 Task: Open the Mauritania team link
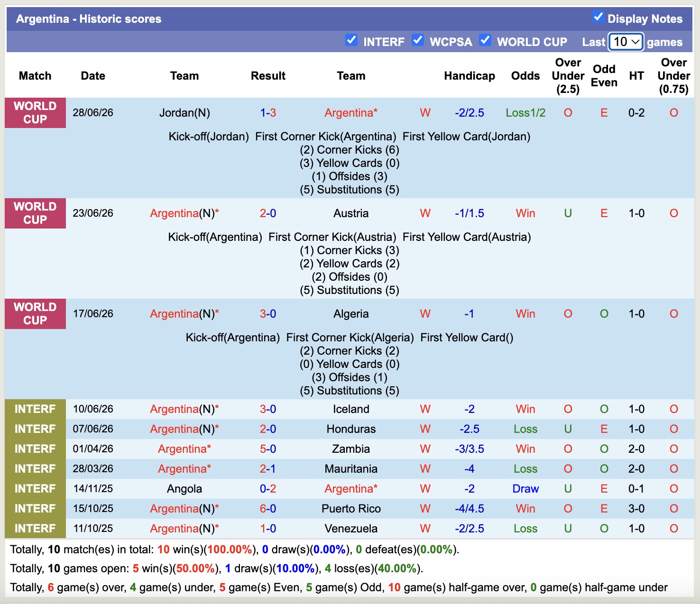point(351,469)
